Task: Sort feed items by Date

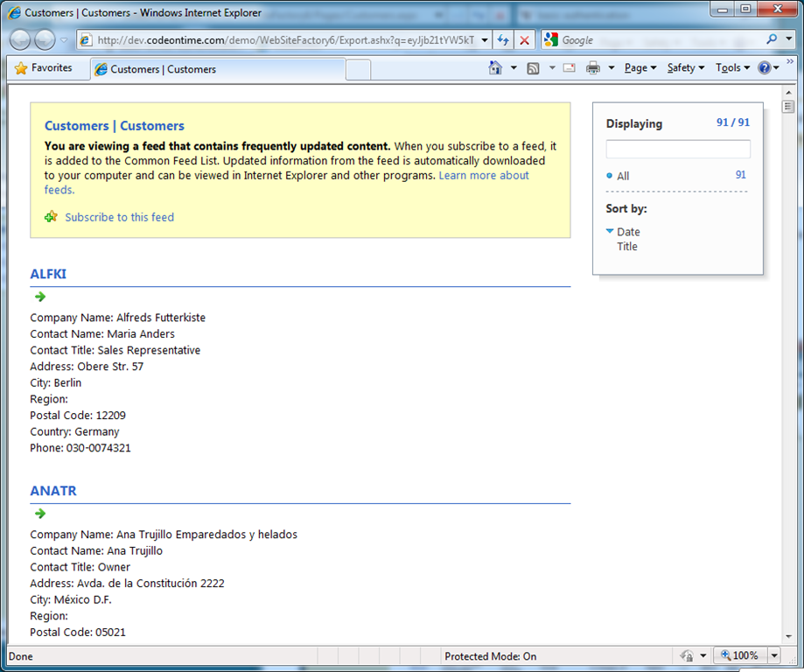Action: (x=628, y=232)
